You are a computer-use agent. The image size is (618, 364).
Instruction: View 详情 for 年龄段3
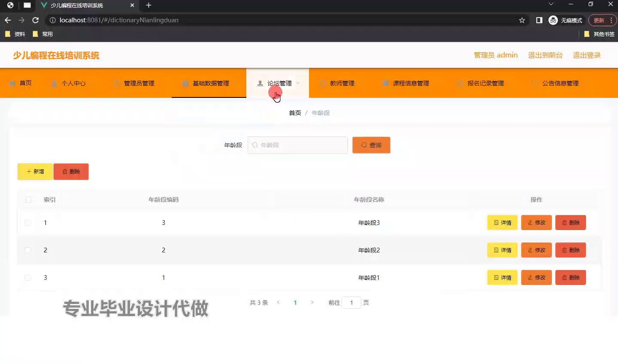pos(502,223)
